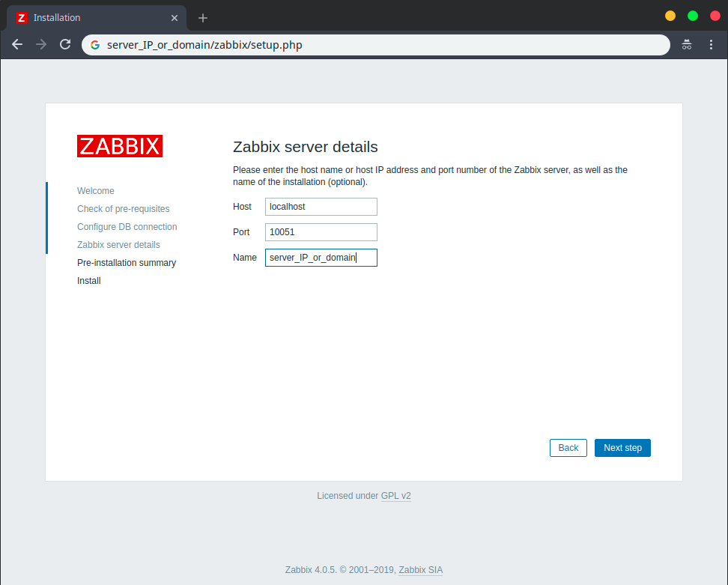This screenshot has width=728, height=585.
Task: Close the Installation tab
Action: pyautogui.click(x=175, y=18)
